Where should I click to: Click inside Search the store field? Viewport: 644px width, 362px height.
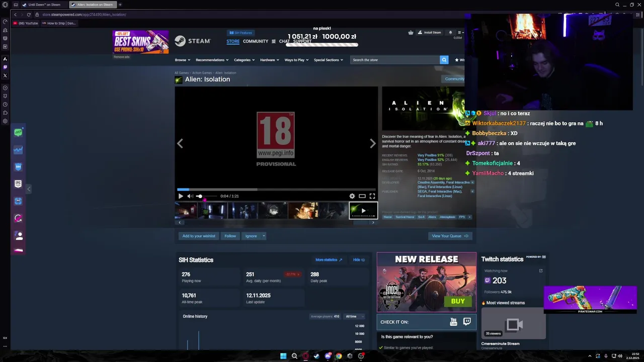[x=395, y=60]
